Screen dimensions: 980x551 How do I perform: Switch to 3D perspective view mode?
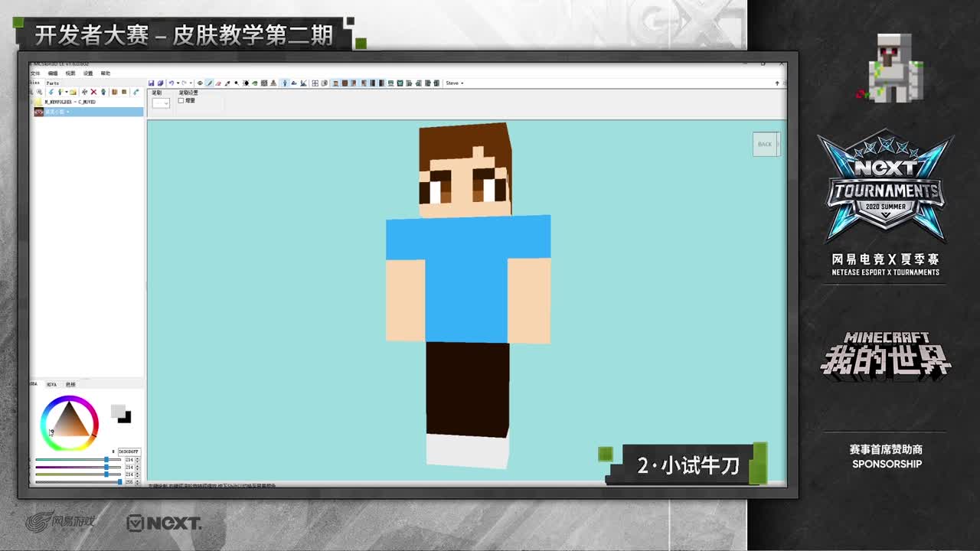[x=285, y=83]
